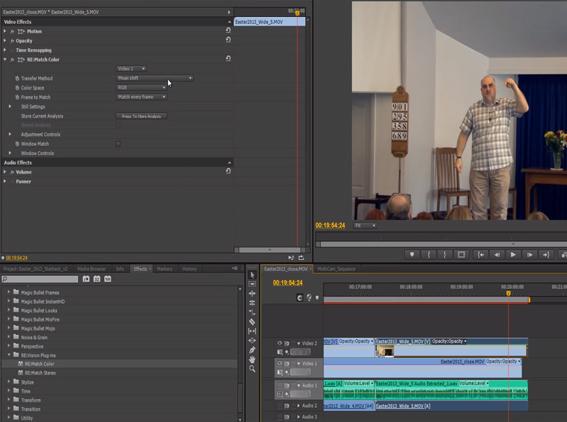The image size is (567, 422).
Task: Select the Track Select tool
Action: [x=252, y=284]
